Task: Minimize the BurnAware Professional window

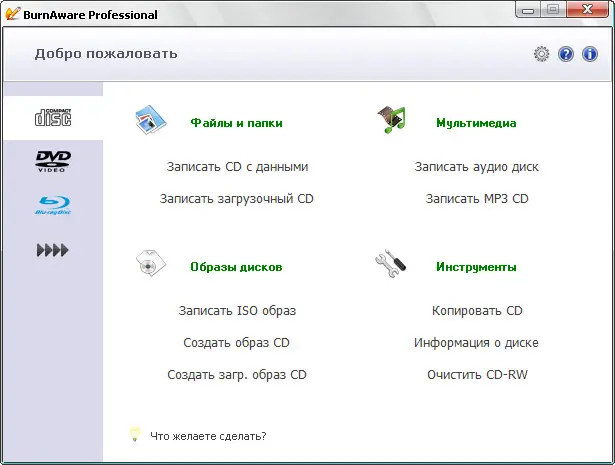Action: 528,9
